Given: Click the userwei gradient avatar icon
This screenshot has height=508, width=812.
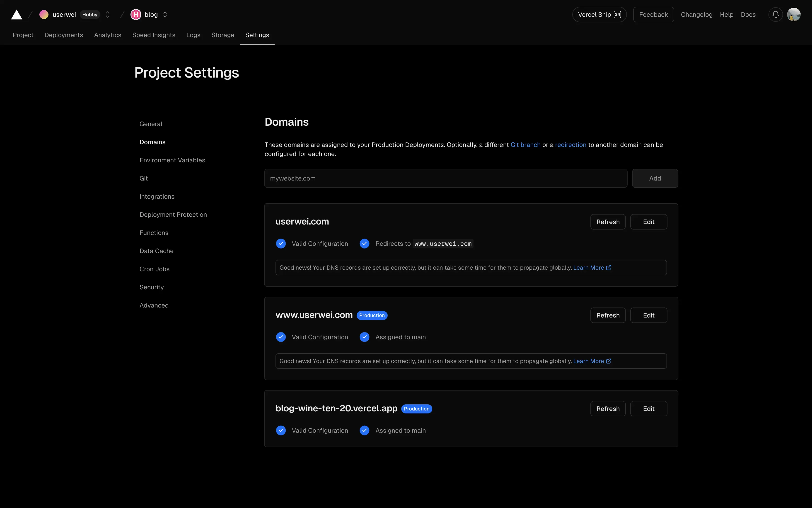Looking at the screenshot, I should pyautogui.click(x=44, y=15).
